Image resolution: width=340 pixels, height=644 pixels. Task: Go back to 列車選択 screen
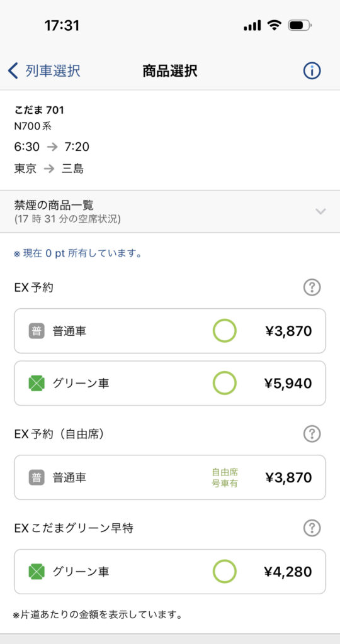[44, 71]
